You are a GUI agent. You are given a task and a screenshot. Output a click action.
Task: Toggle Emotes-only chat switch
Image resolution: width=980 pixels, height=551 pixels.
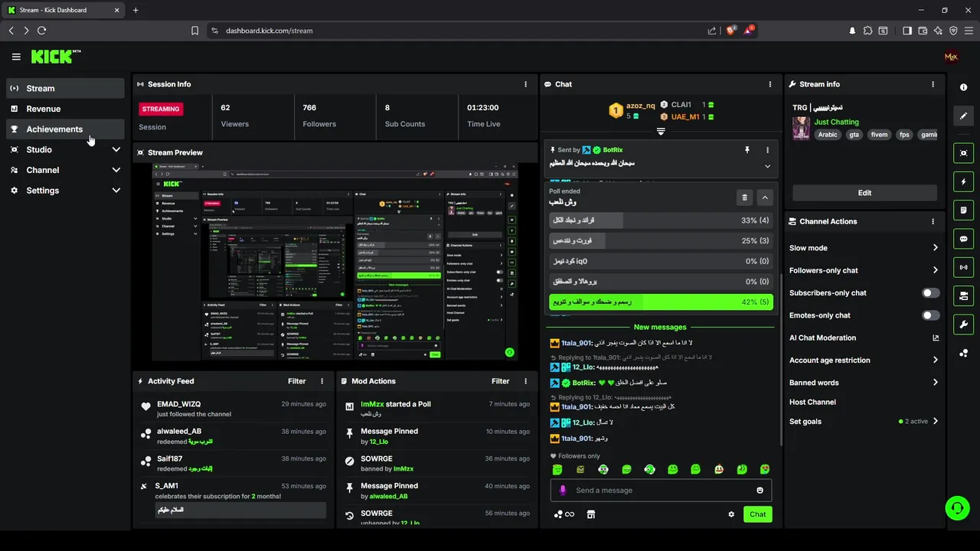930,315
